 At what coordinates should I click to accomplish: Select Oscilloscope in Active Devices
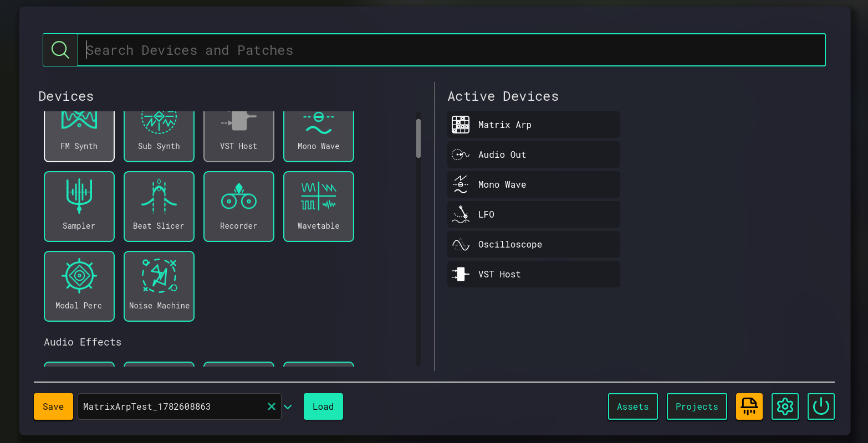(x=534, y=244)
